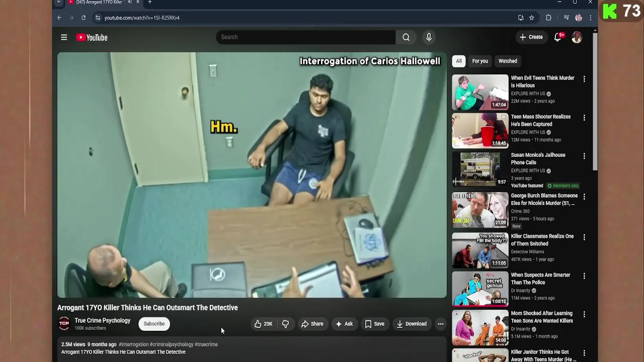Open the YouTube account avatar menu

pos(577,37)
